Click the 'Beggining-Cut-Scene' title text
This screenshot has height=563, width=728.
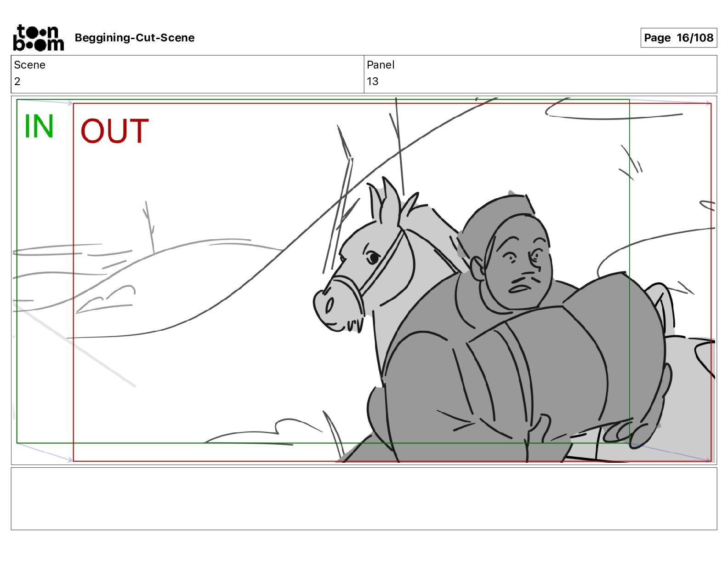pyautogui.click(x=135, y=38)
